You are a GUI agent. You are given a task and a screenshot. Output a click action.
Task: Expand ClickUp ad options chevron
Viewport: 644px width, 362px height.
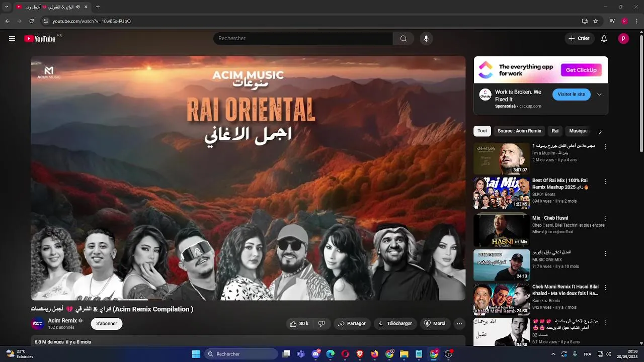click(599, 95)
